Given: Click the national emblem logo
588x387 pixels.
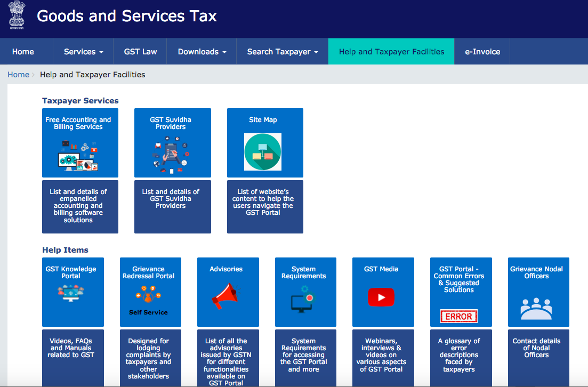Looking at the screenshot, I should coord(16,16).
